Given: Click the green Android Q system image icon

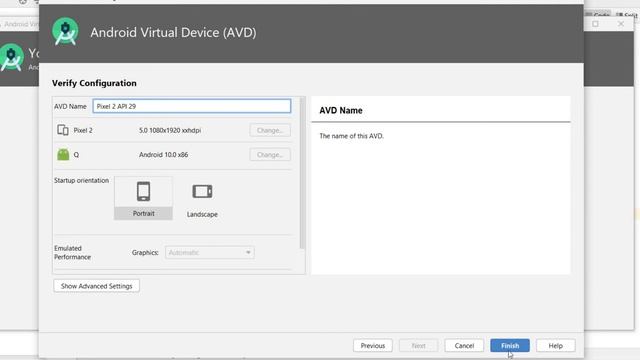Looking at the screenshot, I should 63,154.
